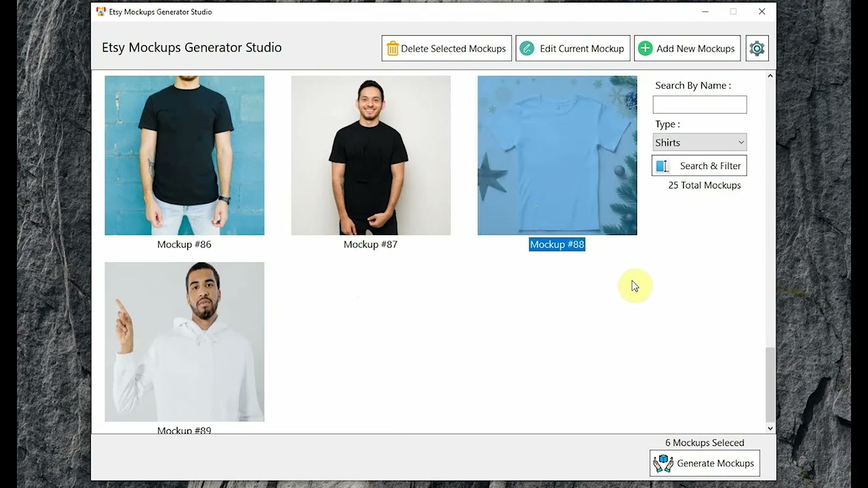
Task: Click the "25 Total Mockups" text
Action: (705, 185)
